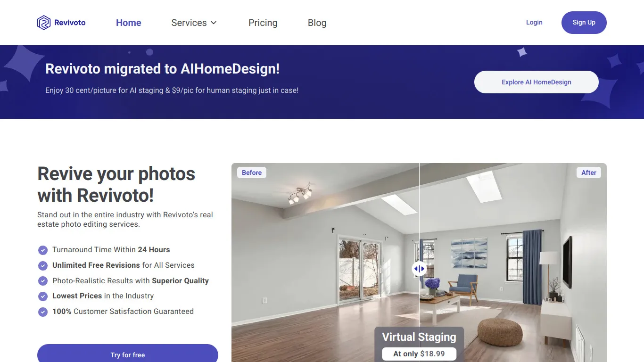644x362 pixels.
Task: Go to the Home tab
Action: pos(129,23)
